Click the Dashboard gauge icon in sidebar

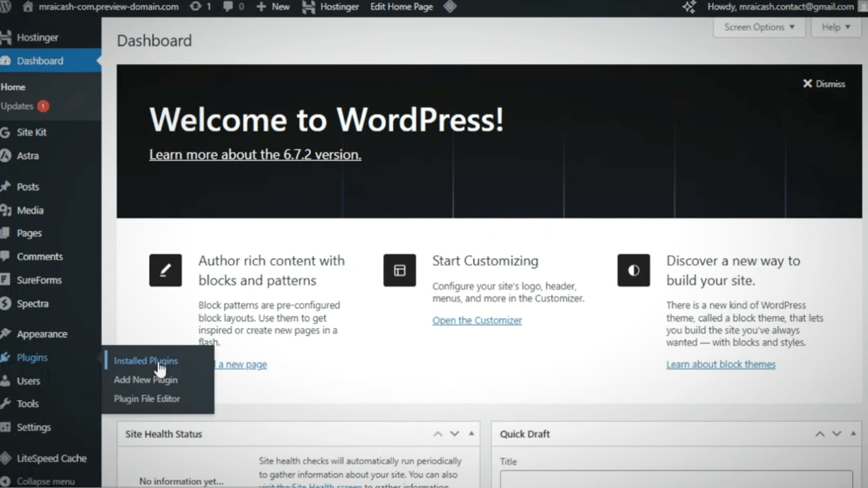5,60
